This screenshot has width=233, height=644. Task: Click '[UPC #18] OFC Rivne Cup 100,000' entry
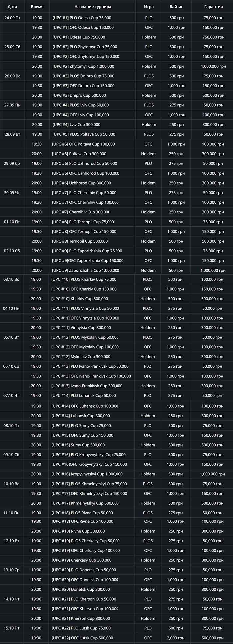[82, 521]
